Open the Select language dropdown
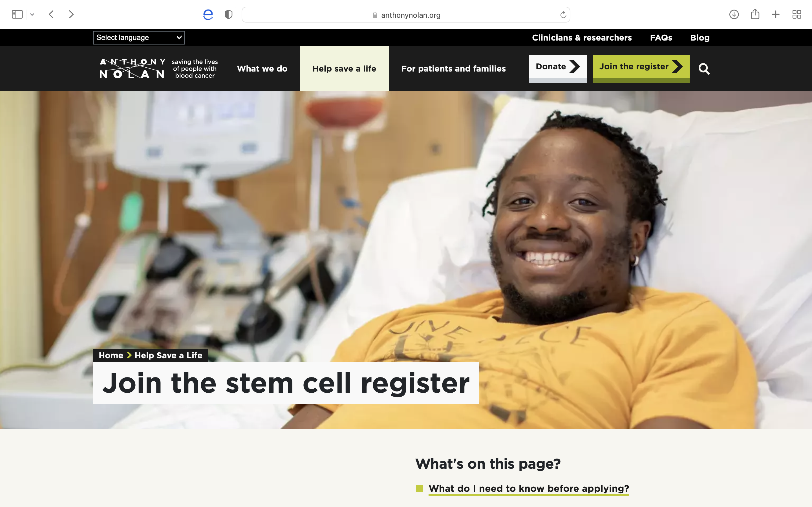 (139, 37)
